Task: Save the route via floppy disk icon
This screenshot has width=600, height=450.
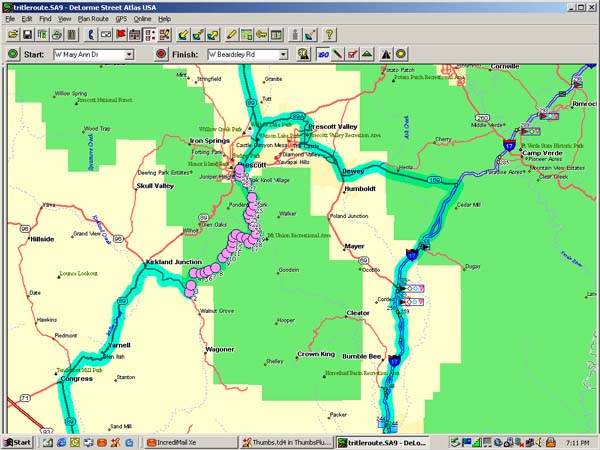Action: coord(28,35)
